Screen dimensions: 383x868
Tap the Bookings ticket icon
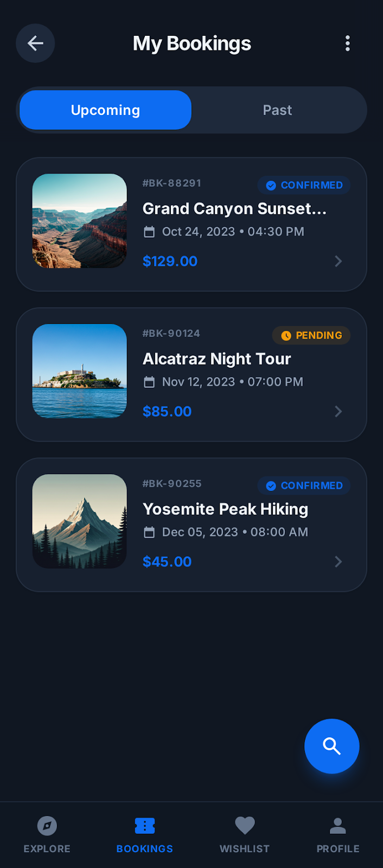click(x=145, y=826)
